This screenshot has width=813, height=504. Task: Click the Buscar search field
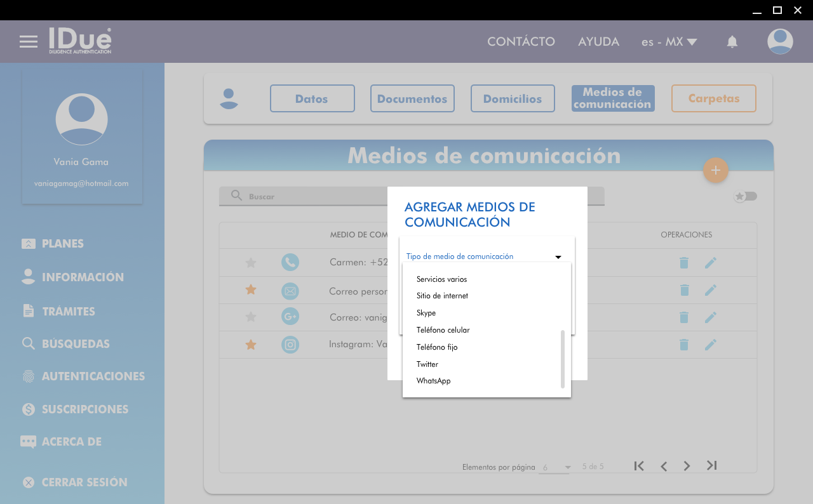[305, 197]
